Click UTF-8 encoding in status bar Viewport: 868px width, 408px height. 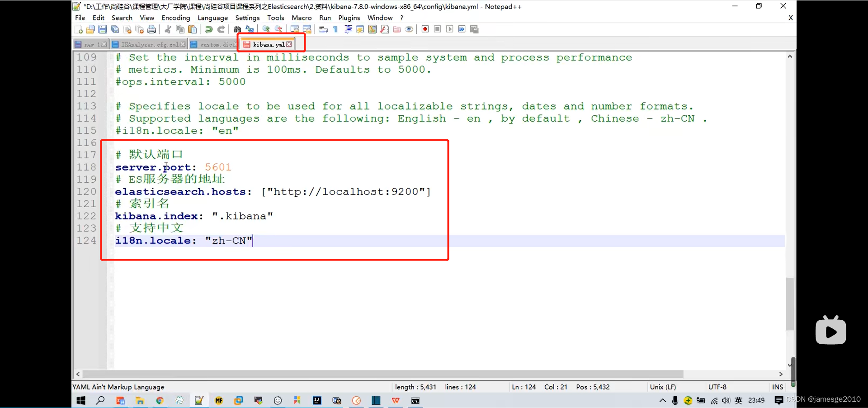[x=717, y=387]
